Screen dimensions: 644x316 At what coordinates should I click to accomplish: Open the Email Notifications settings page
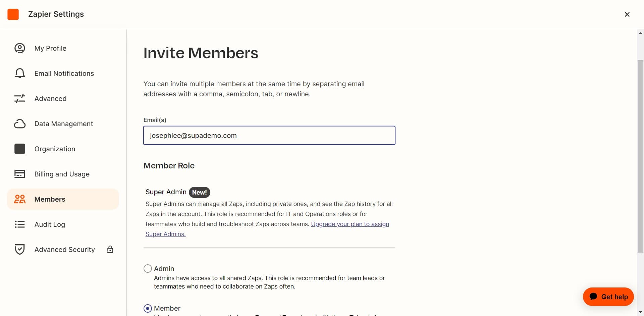pos(64,73)
